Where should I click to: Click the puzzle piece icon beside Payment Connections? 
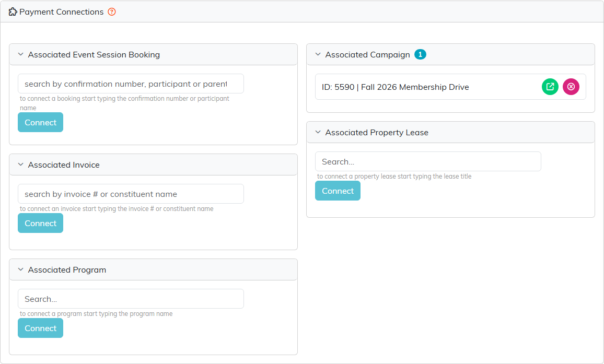coord(13,12)
